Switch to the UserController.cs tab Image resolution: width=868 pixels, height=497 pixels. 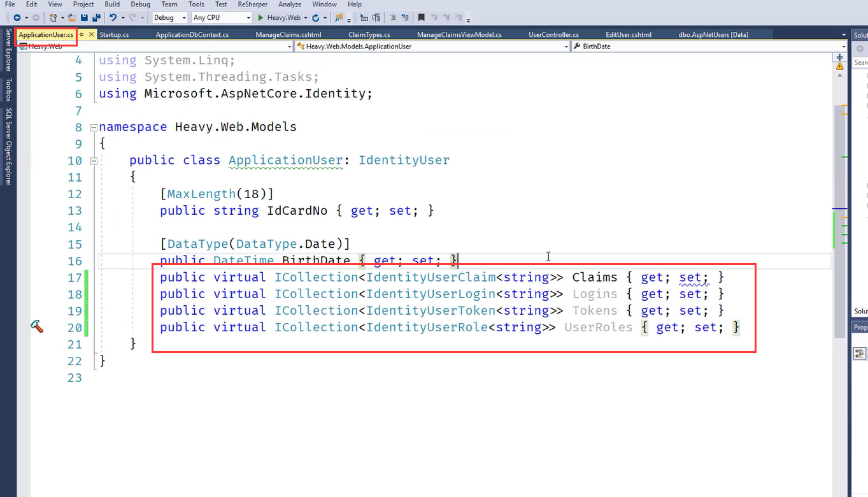point(553,35)
